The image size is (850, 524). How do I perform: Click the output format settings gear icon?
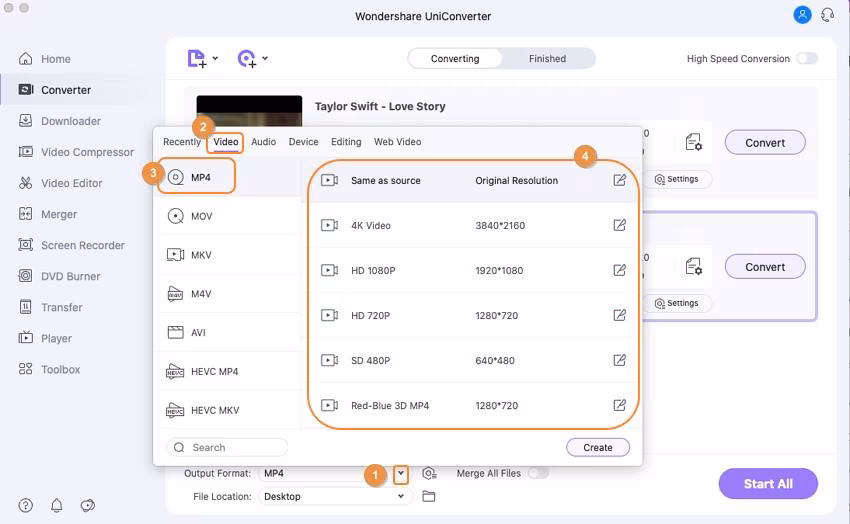[429, 473]
